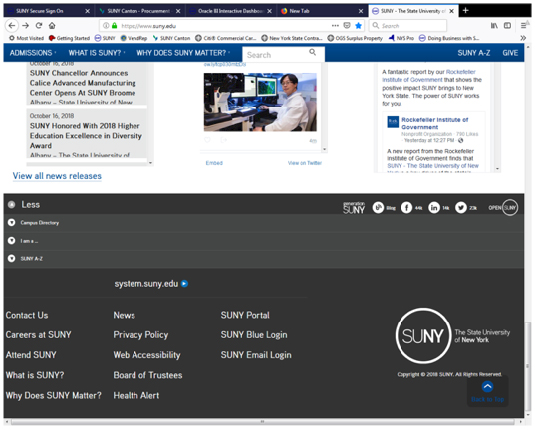The height and width of the screenshot is (430, 535).
Task: Expand the 'I am a...' section
Action: point(12,241)
